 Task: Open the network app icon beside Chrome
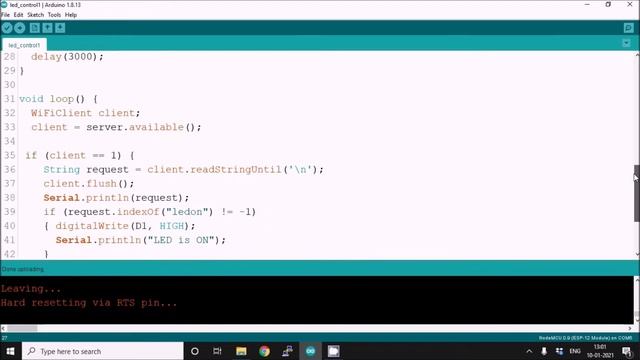point(288,351)
